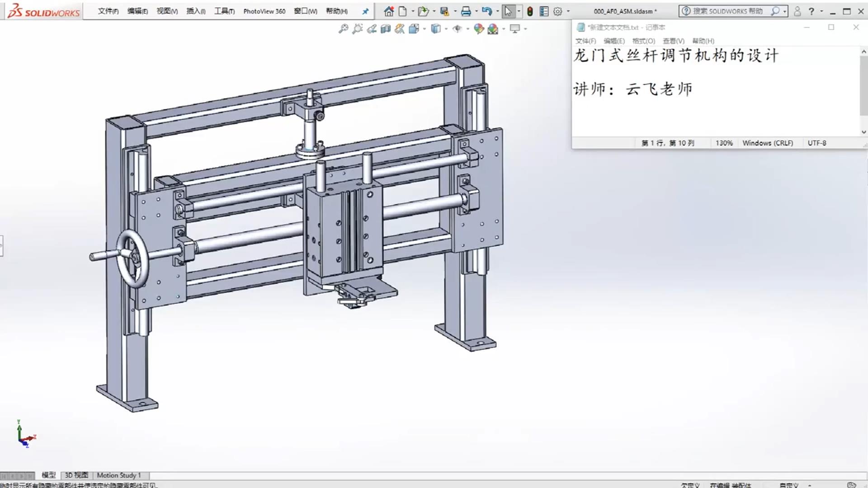Switch to the Motion Study 1 tab
Image resolution: width=868 pixels, height=488 pixels.
coord(119,475)
